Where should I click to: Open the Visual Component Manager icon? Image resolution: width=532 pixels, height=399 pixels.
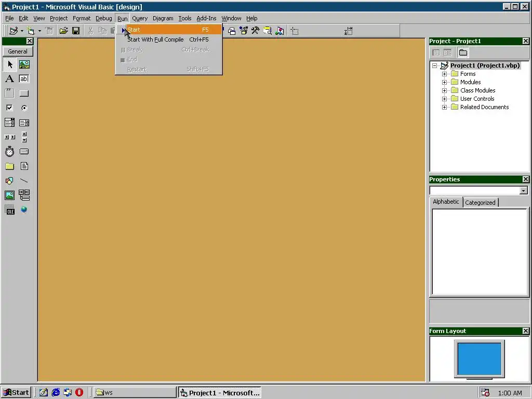(x=280, y=31)
